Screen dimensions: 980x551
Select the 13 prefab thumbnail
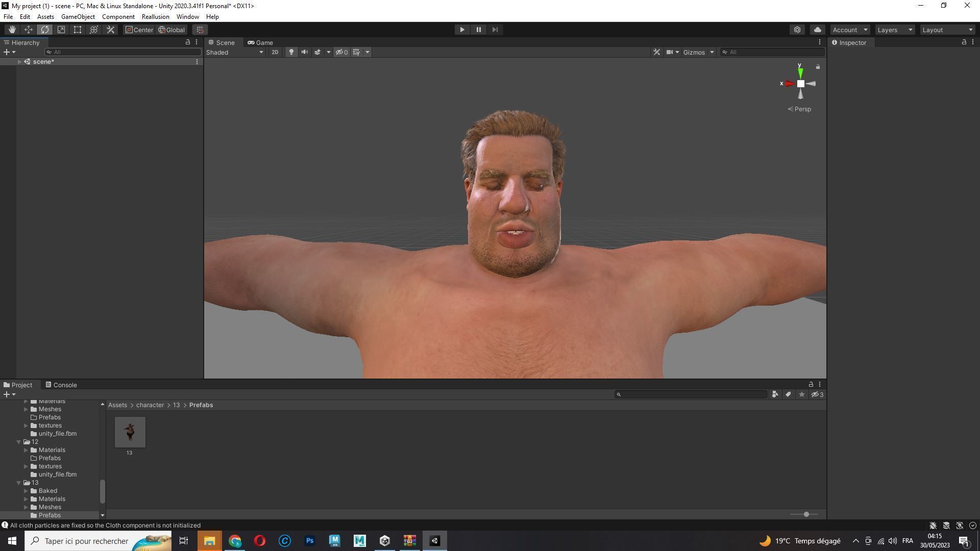(130, 432)
